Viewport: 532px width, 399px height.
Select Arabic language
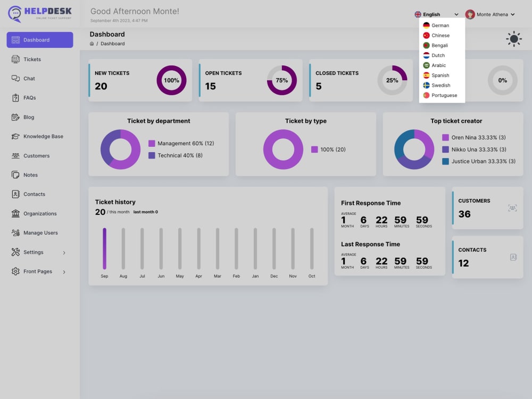[x=442, y=65]
